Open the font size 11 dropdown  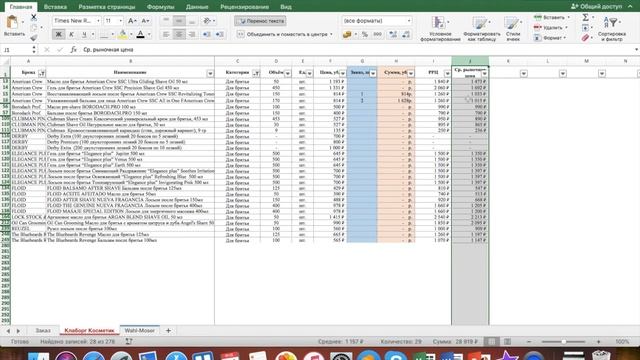click(120, 21)
